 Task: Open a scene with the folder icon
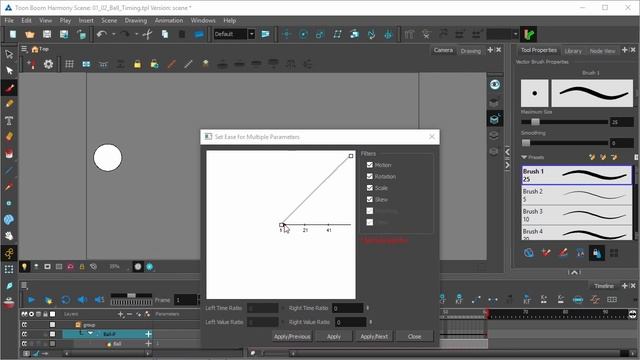tap(30, 35)
